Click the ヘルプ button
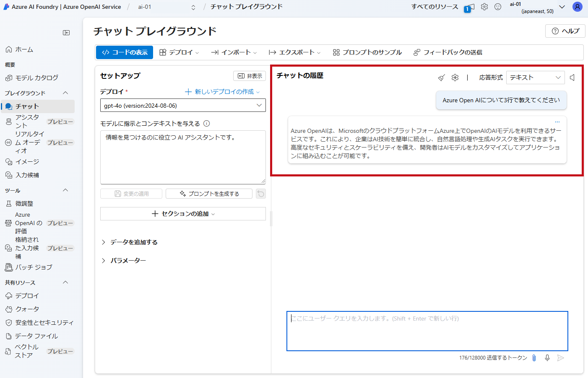This screenshot has height=378, width=588. (x=565, y=31)
